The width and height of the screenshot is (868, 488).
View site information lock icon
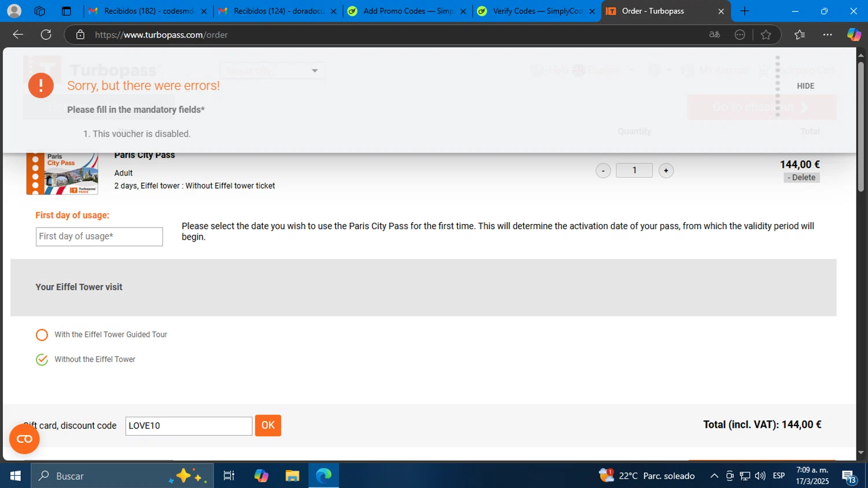coord(80,35)
